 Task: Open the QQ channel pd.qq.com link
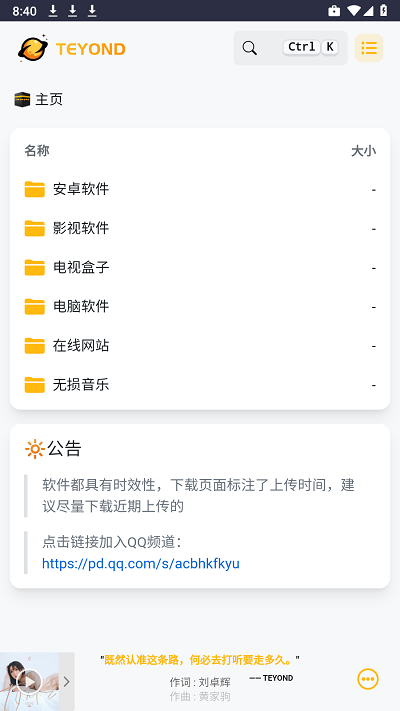click(x=141, y=563)
